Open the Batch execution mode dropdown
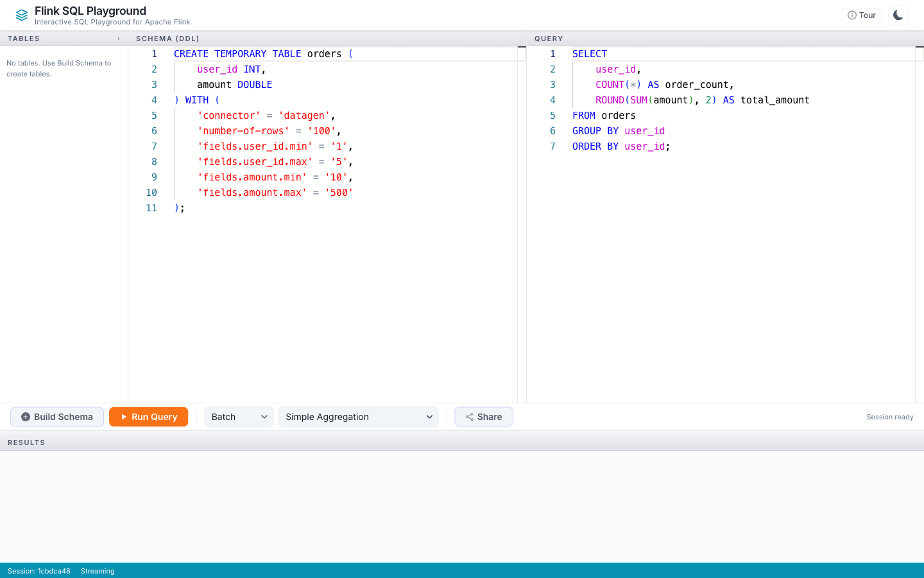Screen dimensions: 924x578 [238, 417]
